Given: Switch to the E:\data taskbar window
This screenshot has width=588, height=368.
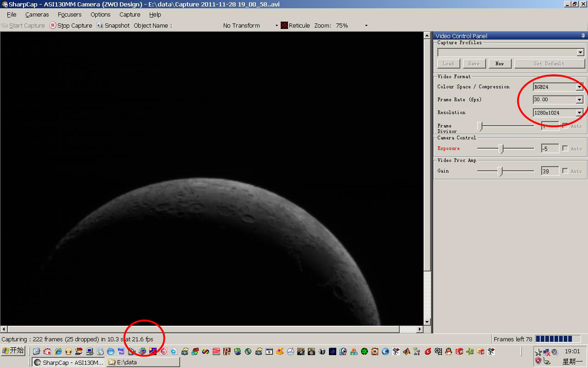Looking at the screenshot, I should click(x=143, y=362).
